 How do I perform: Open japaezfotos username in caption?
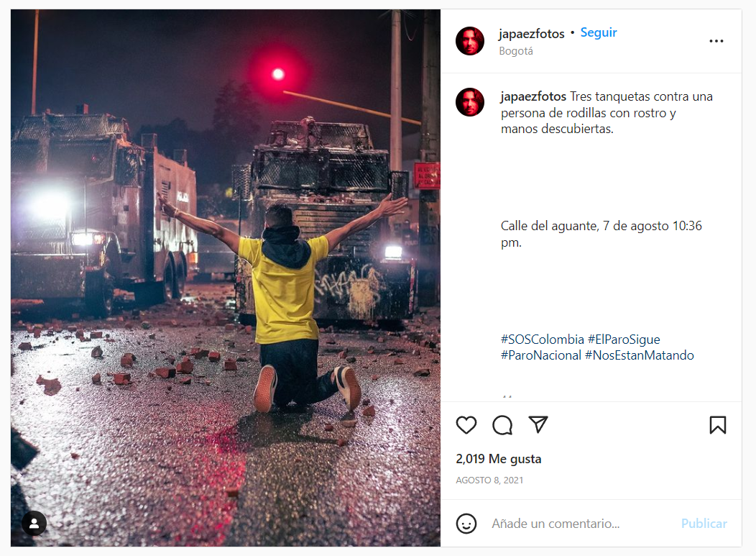(534, 96)
